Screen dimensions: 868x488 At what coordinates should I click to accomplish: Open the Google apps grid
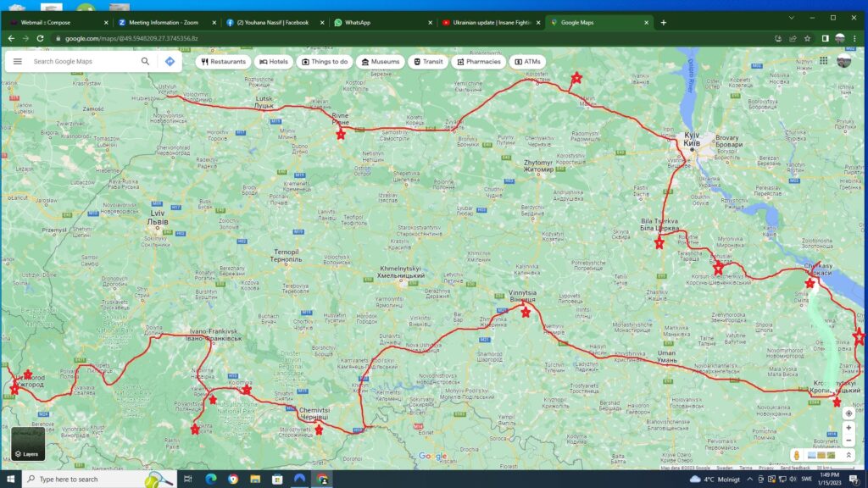824,61
